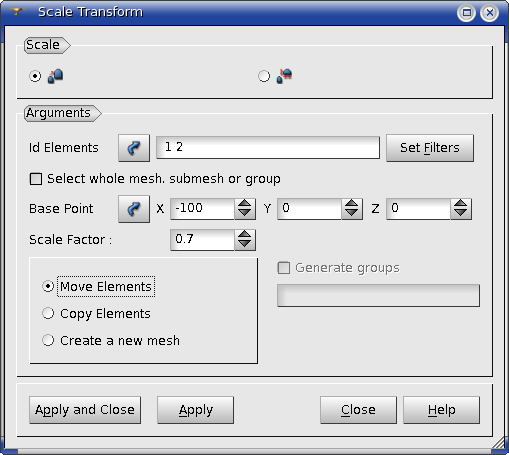This screenshot has width=509, height=455.
Task: Open Help for Scale Transform
Action: click(441, 410)
